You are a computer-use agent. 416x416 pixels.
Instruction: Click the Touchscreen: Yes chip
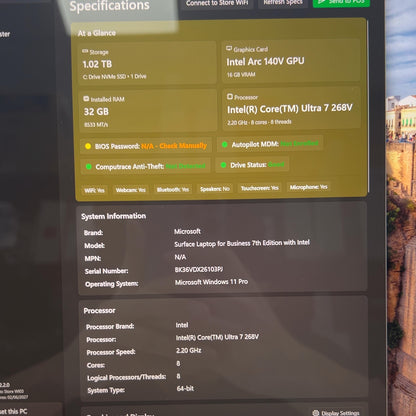(x=260, y=188)
